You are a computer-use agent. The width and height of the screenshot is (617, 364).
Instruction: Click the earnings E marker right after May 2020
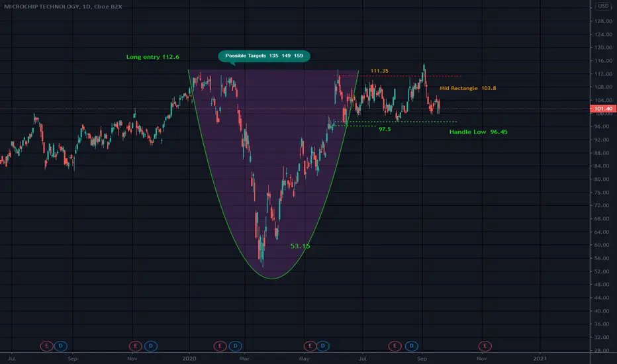pos(310,346)
